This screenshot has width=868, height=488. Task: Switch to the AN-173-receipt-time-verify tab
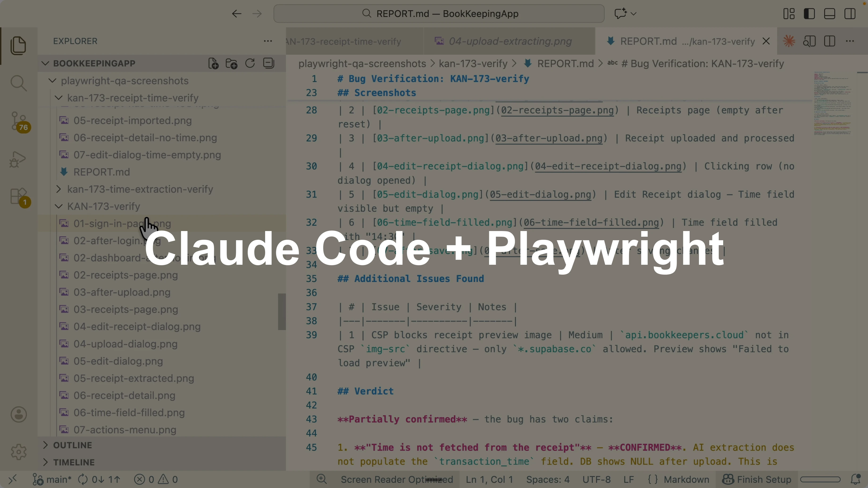tap(355, 41)
